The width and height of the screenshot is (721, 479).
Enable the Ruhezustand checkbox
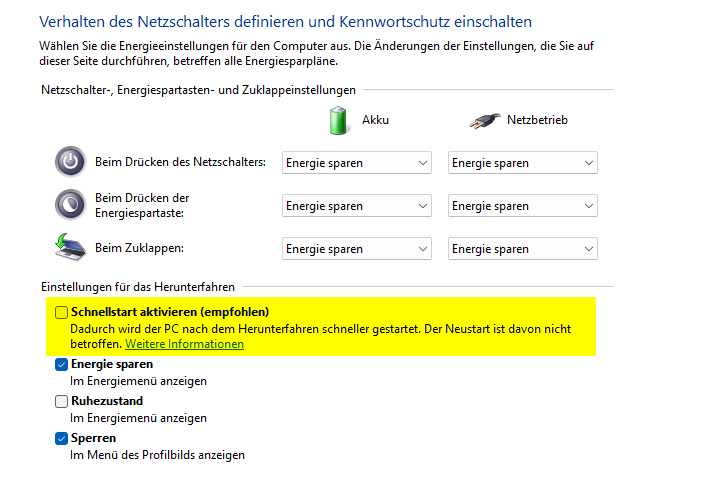tap(62, 401)
